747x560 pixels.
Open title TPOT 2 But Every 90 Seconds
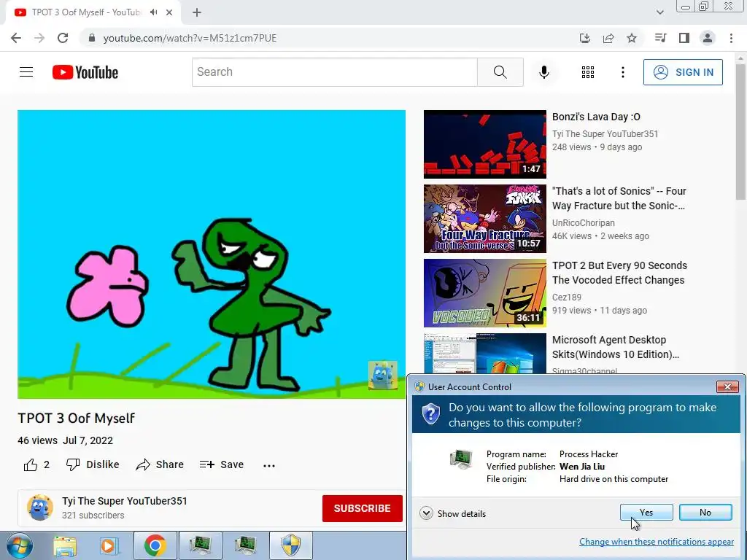(619, 273)
